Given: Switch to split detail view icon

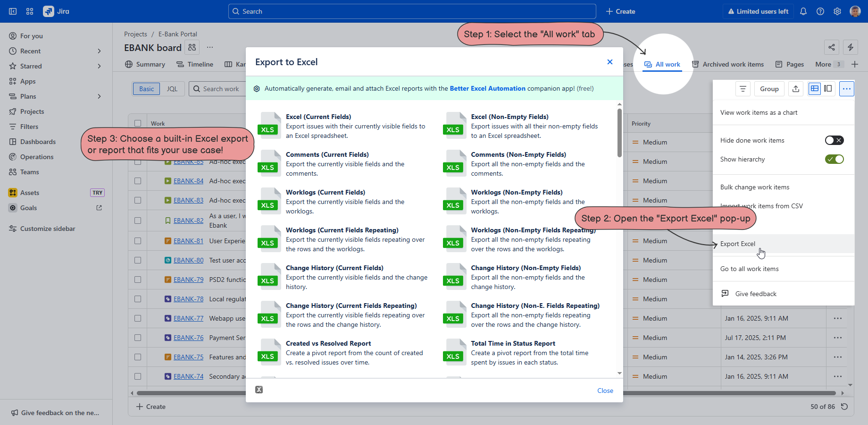Looking at the screenshot, I should (x=828, y=89).
